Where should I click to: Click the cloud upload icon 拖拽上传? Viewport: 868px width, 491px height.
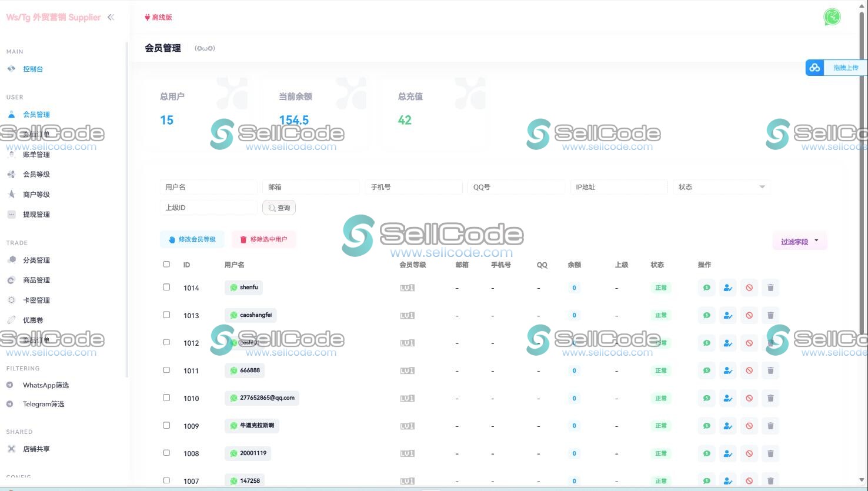click(x=814, y=68)
